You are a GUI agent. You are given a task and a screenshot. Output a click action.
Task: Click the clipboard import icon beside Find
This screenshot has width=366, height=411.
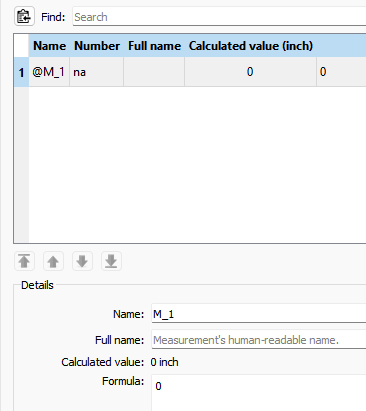coord(24,16)
